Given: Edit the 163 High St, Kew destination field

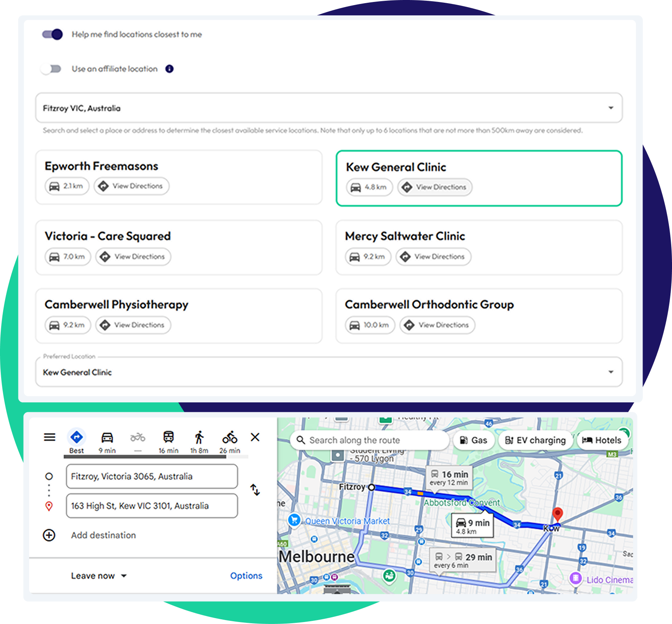Looking at the screenshot, I should [x=152, y=506].
